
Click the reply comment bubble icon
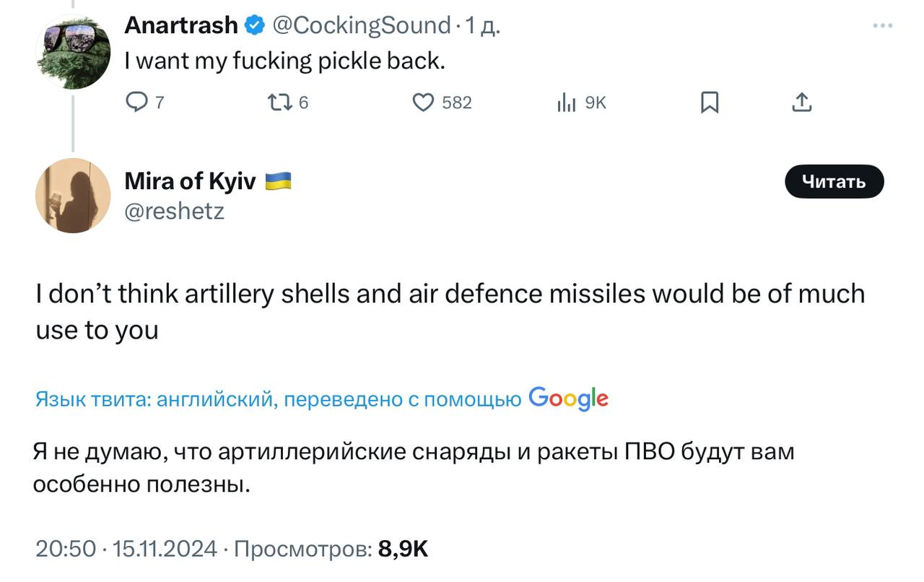tap(136, 103)
